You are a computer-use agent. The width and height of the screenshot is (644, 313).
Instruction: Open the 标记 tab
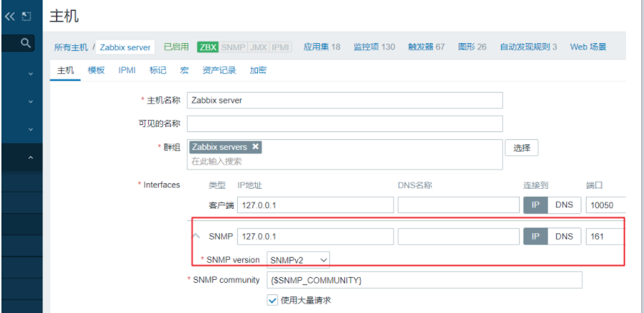pyautogui.click(x=157, y=70)
